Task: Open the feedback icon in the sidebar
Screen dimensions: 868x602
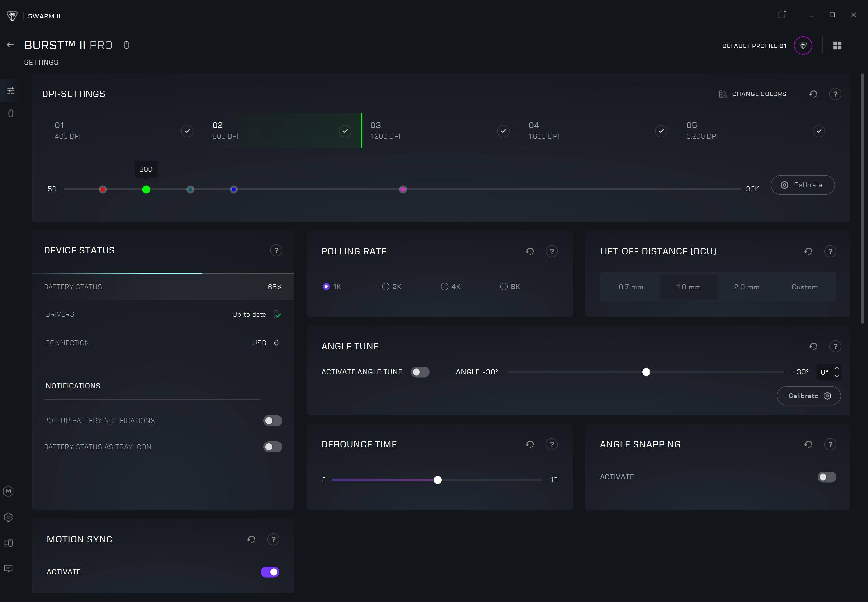Action: [8, 568]
